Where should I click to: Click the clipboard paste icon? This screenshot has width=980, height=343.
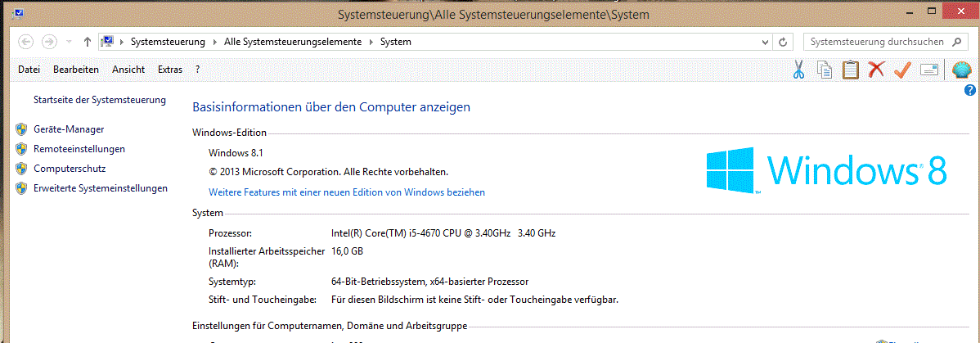point(851,70)
